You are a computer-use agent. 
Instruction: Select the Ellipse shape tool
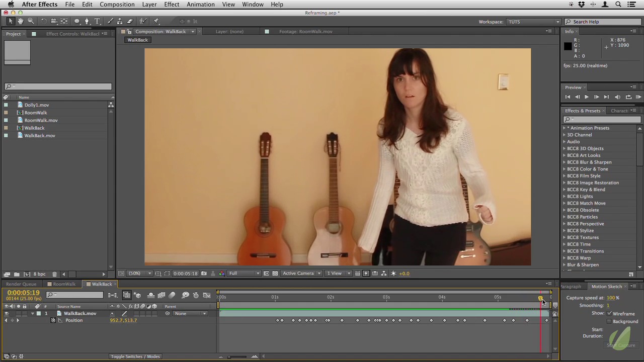pyautogui.click(x=77, y=21)
